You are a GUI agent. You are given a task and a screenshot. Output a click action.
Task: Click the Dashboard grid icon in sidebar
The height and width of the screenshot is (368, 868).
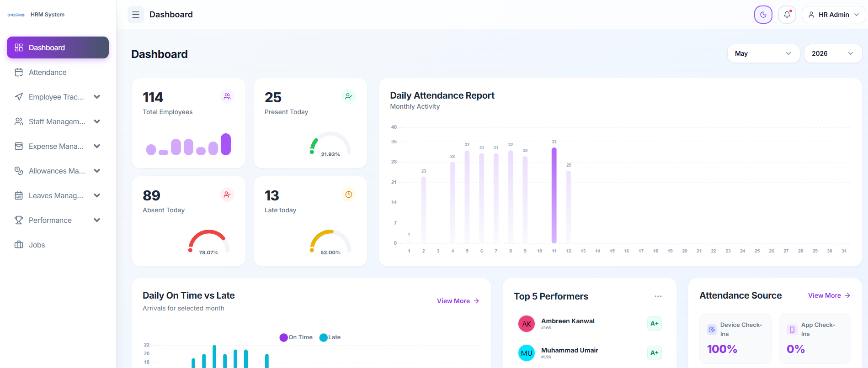[x=19, y=47]
